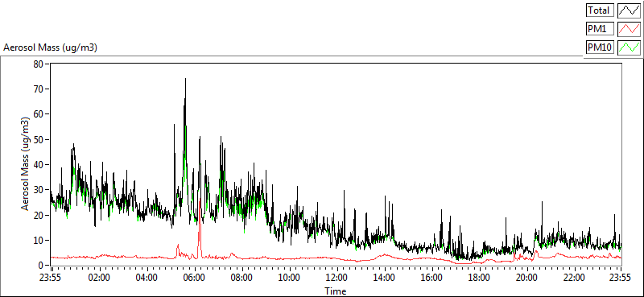Click the 14:00 time axis label

385,277
